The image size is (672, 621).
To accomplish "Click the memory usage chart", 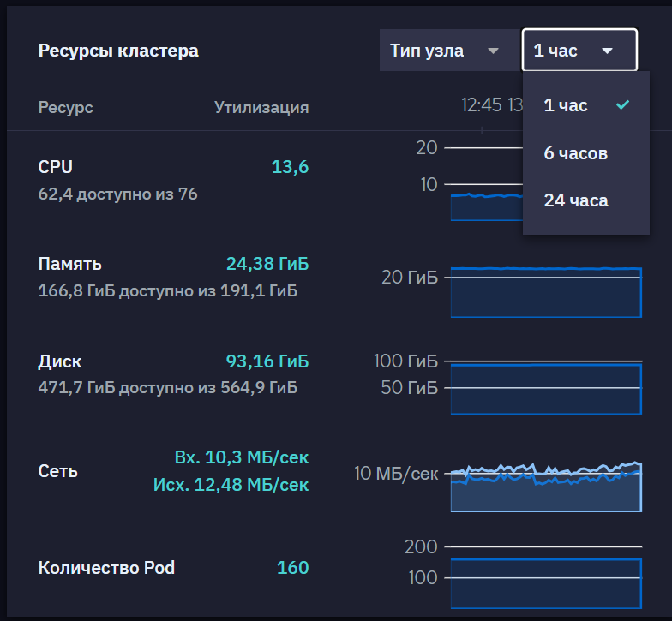I will click(546, 293).
